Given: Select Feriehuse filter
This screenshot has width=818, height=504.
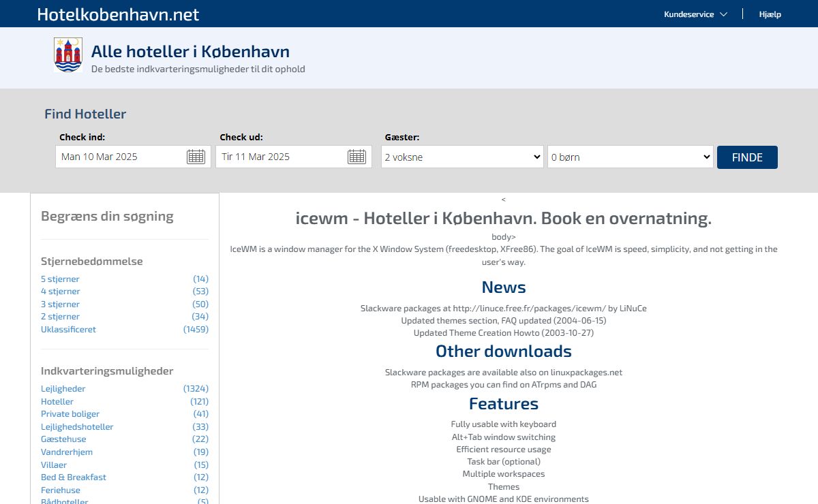Looking at the screenshot, I should [x=61, y=490].
